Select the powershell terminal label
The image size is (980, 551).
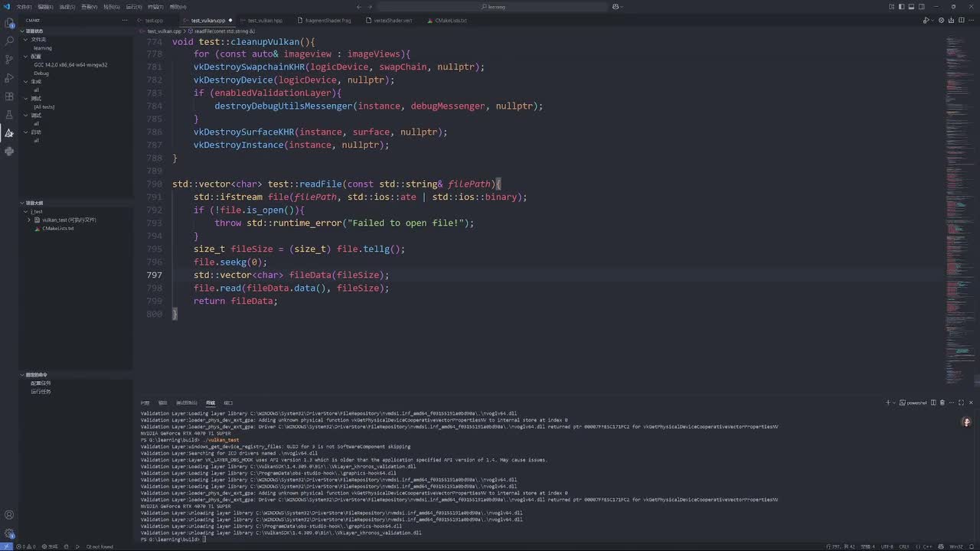(x=913, y=403)
